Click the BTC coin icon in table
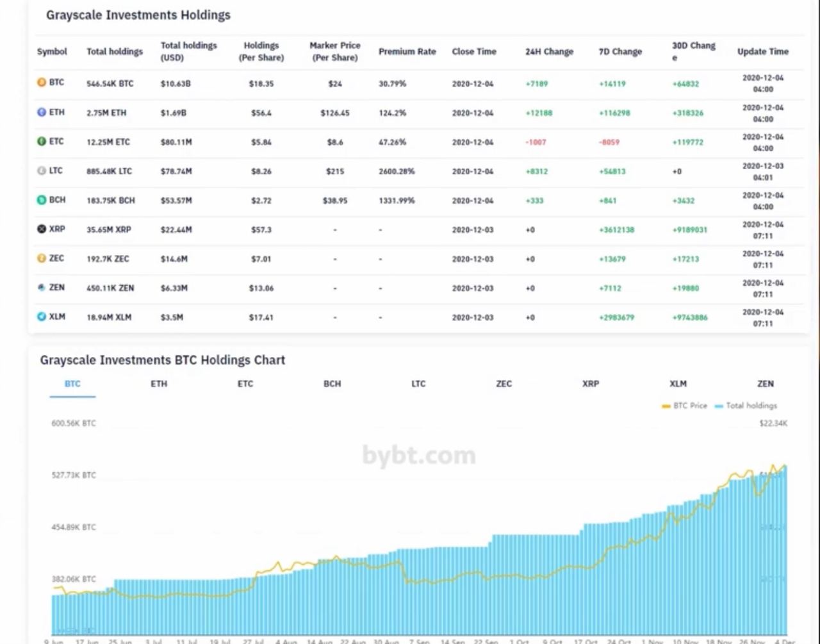The image size is (820, 644). pos(42,83)
